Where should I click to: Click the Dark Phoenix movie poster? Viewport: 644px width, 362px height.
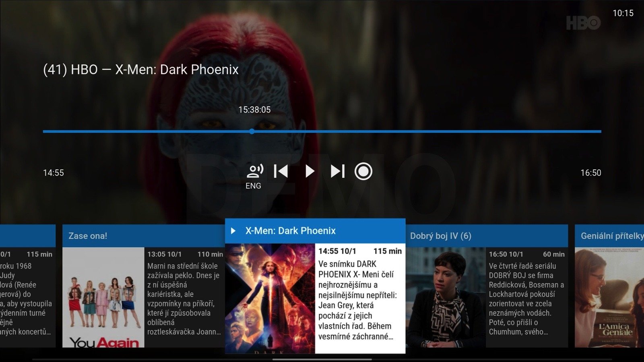tap(270, 298)
